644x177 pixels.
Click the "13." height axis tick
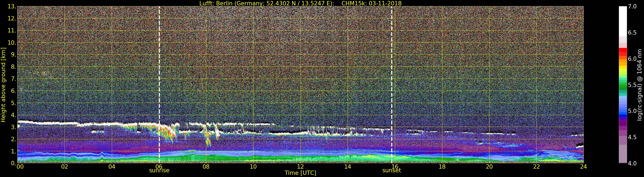pos(12,6)
